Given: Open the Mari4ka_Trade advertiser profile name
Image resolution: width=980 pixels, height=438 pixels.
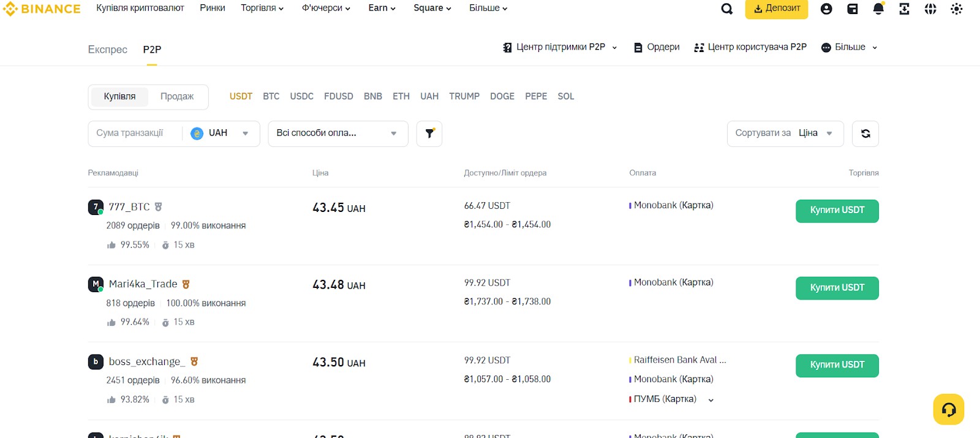Looking at the screenshot, I should [143, 284].
